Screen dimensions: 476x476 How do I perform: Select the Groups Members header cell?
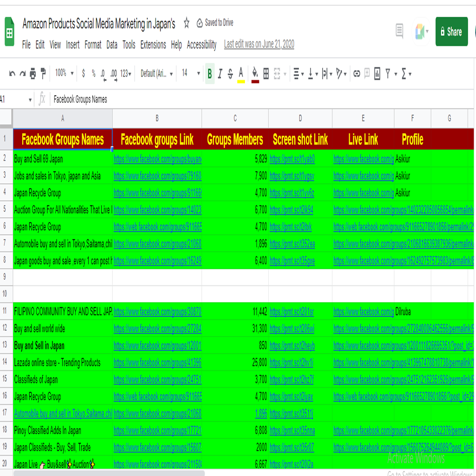[235, 139]
